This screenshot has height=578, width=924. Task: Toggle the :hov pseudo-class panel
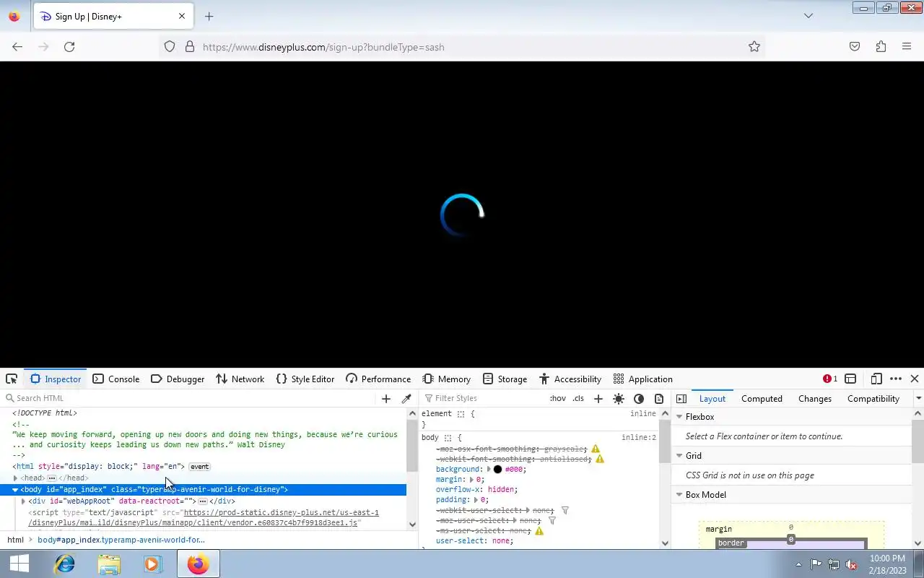tap(558, 398)
